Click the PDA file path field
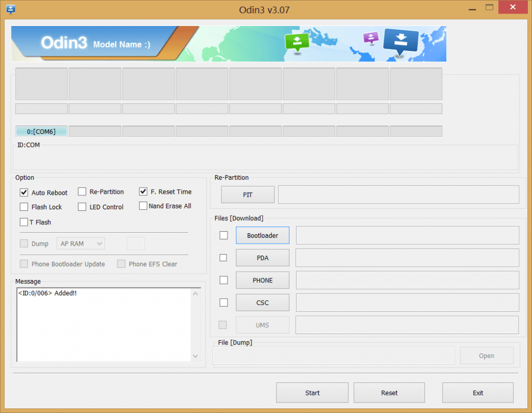This screenshot has width=532, height=413. (407, 258)
